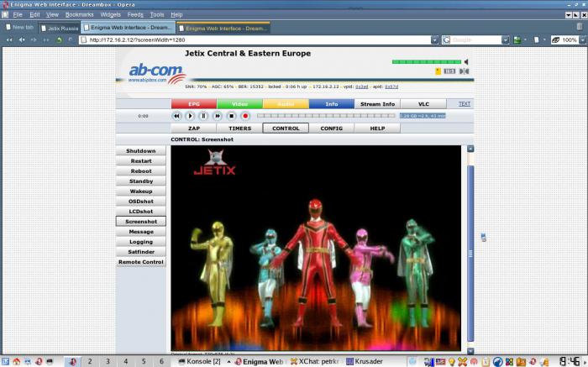
Task: Switch to the Jetix Russia browser tab
Action: point(60,28)
